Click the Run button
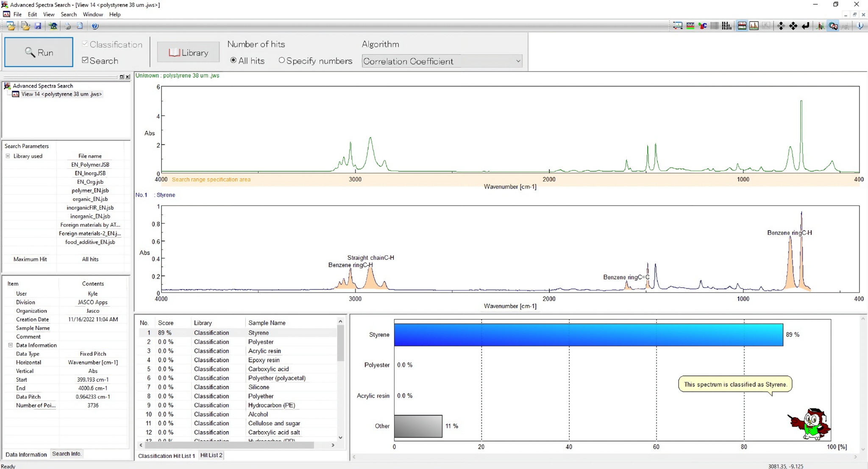This screenshot has width=868, height=469. tap(39, 52)
